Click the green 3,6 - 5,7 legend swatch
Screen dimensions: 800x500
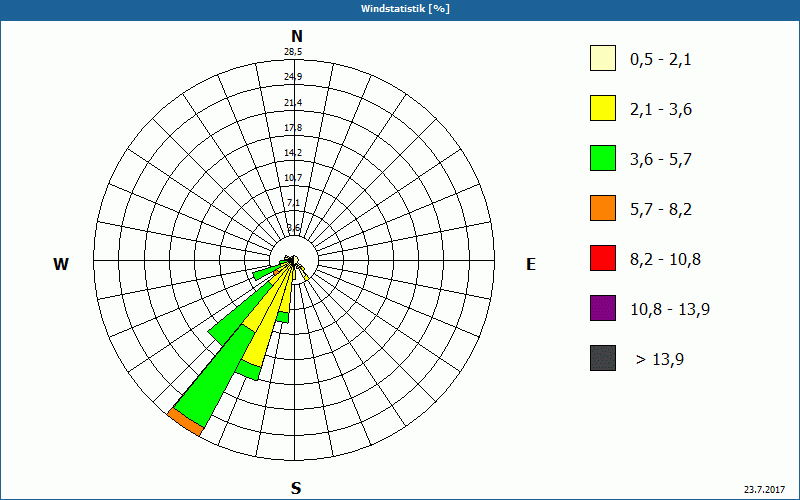603,158
